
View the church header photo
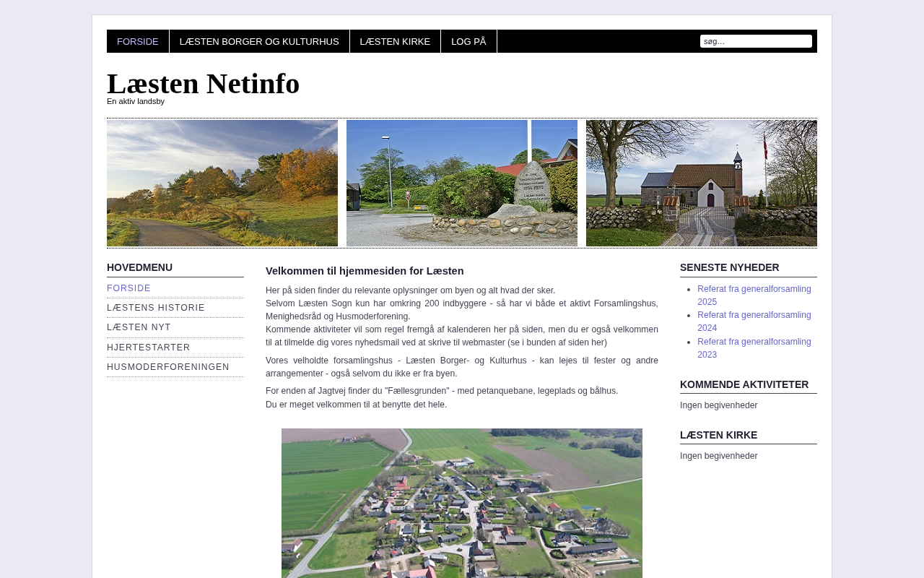[x=702, y=183]
